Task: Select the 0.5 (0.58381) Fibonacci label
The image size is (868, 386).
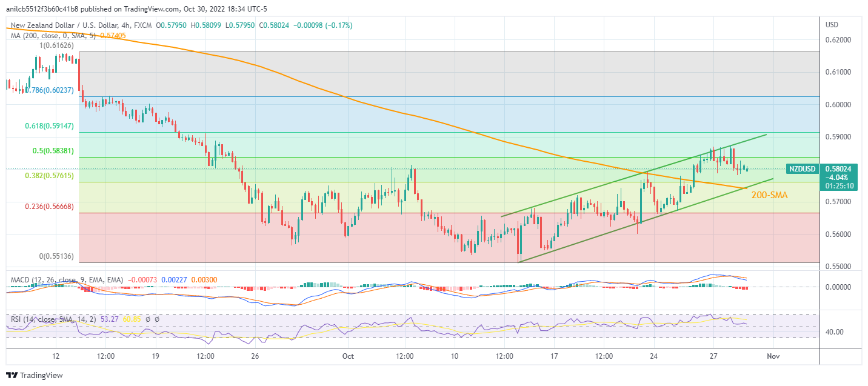Action: pyautogui.click(x=52, y=151)
